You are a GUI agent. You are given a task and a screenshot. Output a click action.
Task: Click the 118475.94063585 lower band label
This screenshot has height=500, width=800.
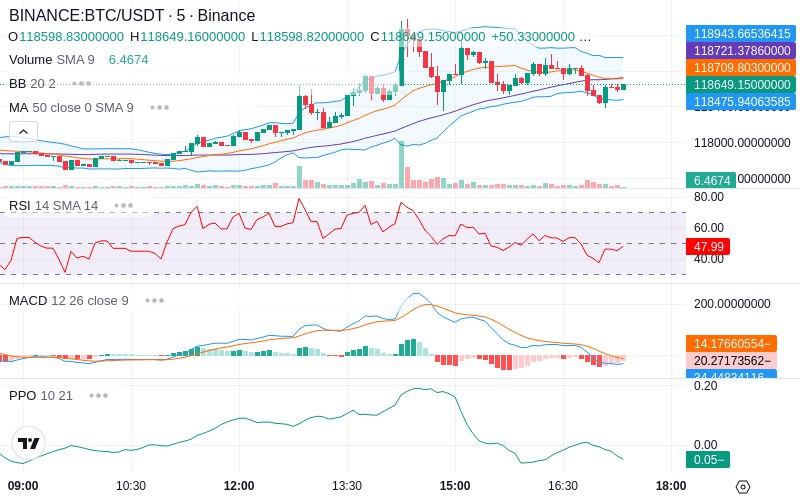click(741, 101)
